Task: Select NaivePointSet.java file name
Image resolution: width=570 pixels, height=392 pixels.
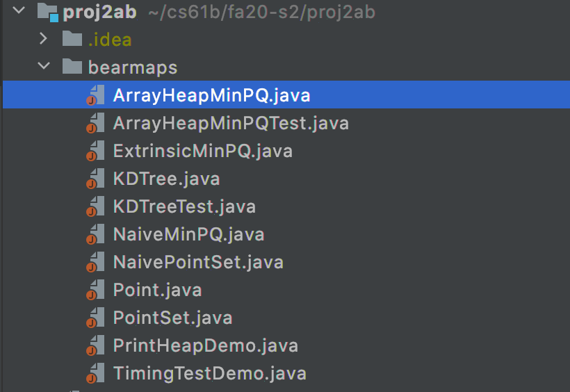Action: (198, 262)
